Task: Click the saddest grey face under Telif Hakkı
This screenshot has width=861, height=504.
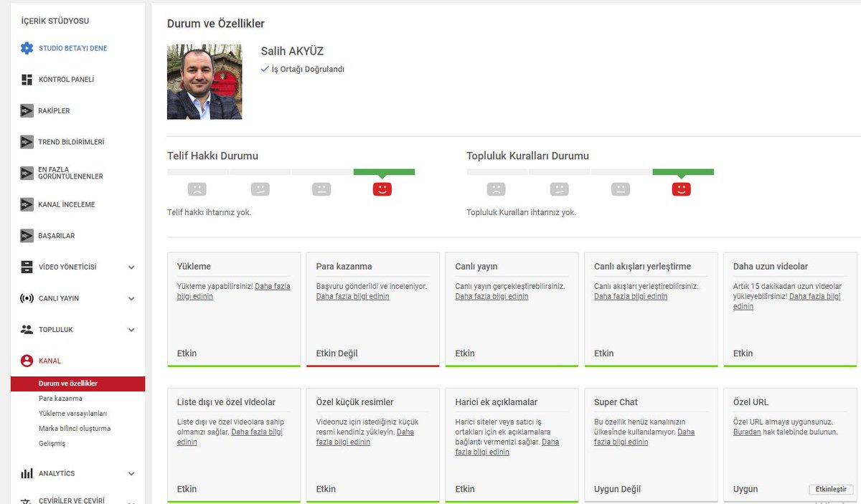Action: click(x=197, y=189)
